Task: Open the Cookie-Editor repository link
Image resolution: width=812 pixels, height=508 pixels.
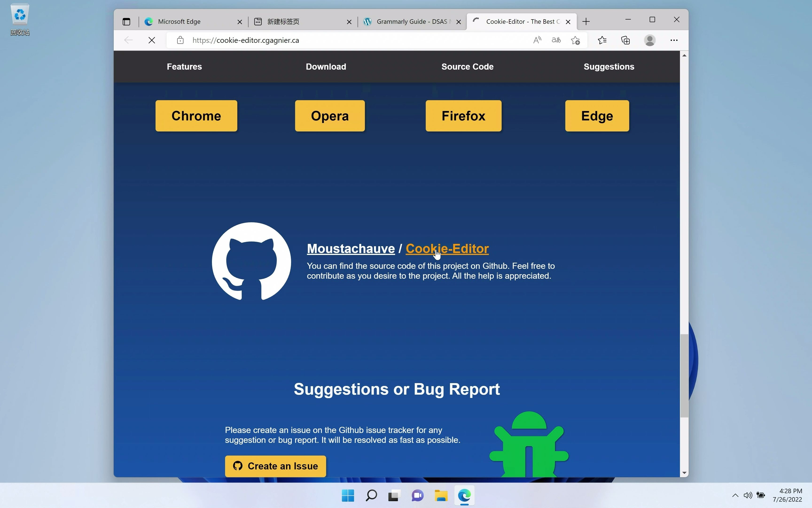Action: (447, 249)
